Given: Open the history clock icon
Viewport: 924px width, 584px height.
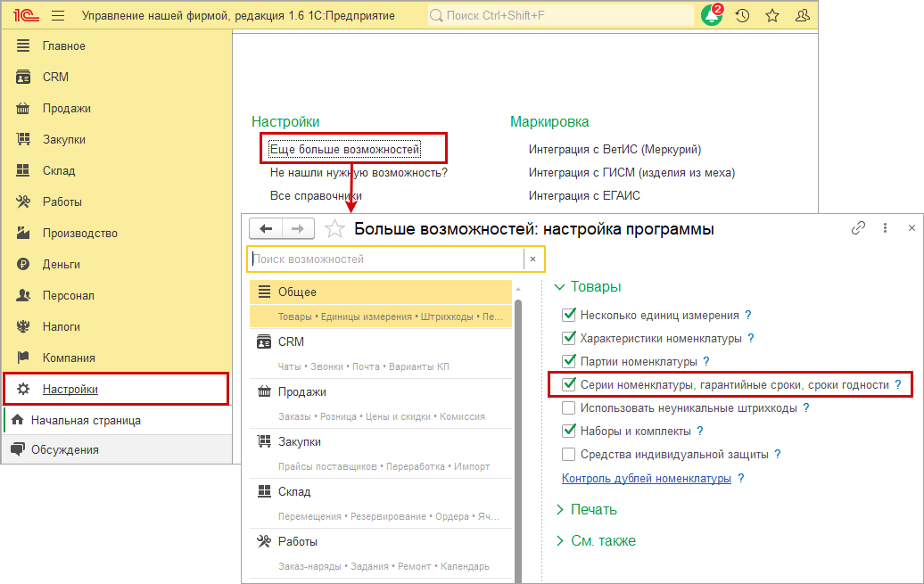Looking at the screenshot, I should (742, 16).
